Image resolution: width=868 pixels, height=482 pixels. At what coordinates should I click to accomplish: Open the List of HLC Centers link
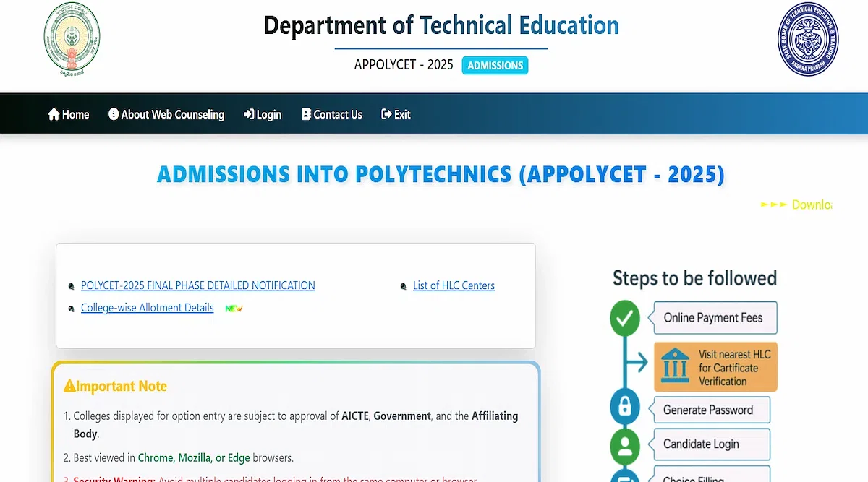(x=454, y=285)
